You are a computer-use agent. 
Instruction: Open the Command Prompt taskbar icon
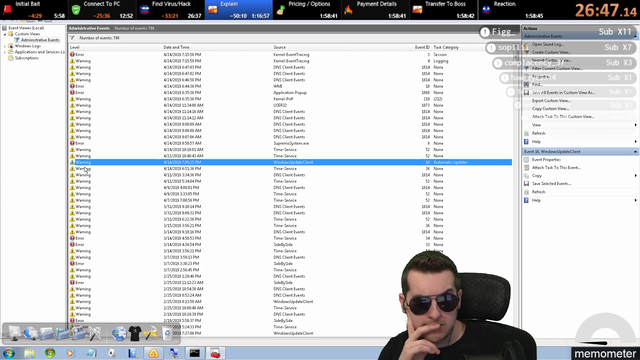(x=195, y=353)
